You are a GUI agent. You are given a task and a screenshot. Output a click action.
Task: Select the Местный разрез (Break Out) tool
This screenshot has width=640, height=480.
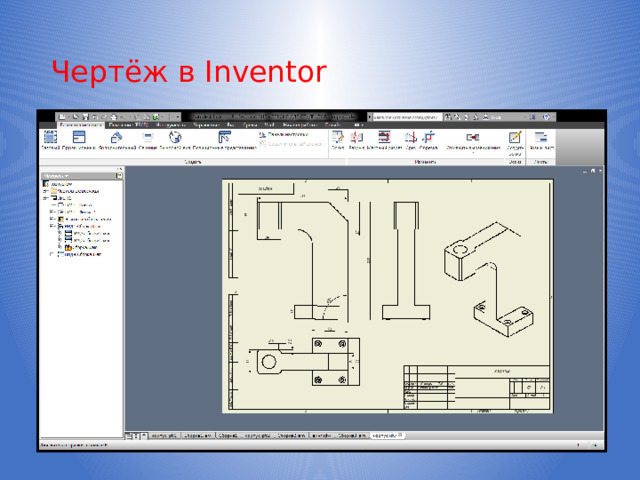[x=384, y=140]
